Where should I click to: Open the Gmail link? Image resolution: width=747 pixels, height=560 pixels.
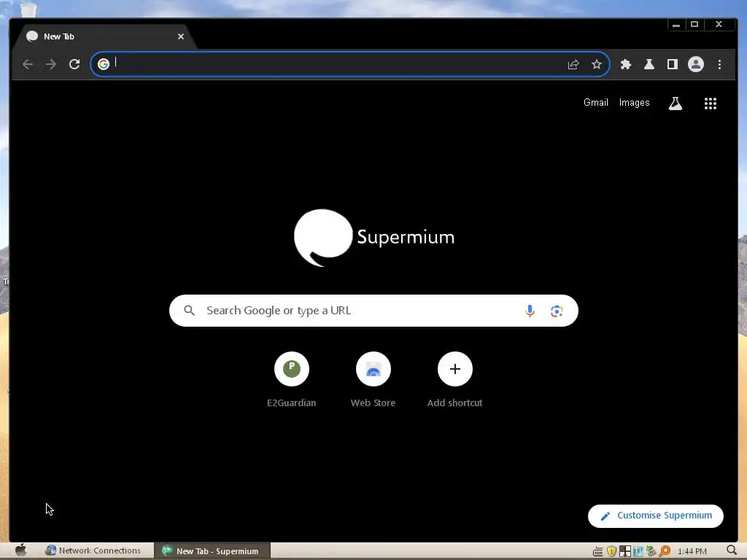point(595,102)
